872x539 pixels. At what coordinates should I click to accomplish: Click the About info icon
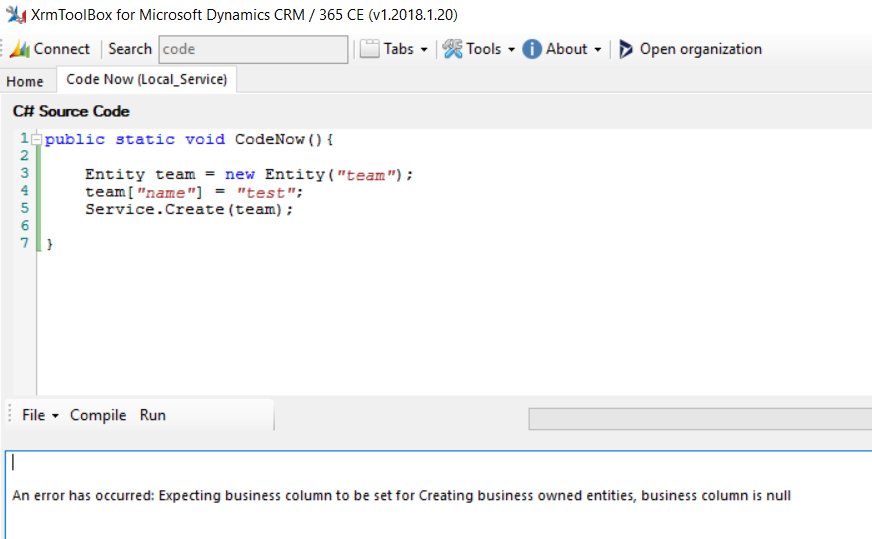pos(532,49)
